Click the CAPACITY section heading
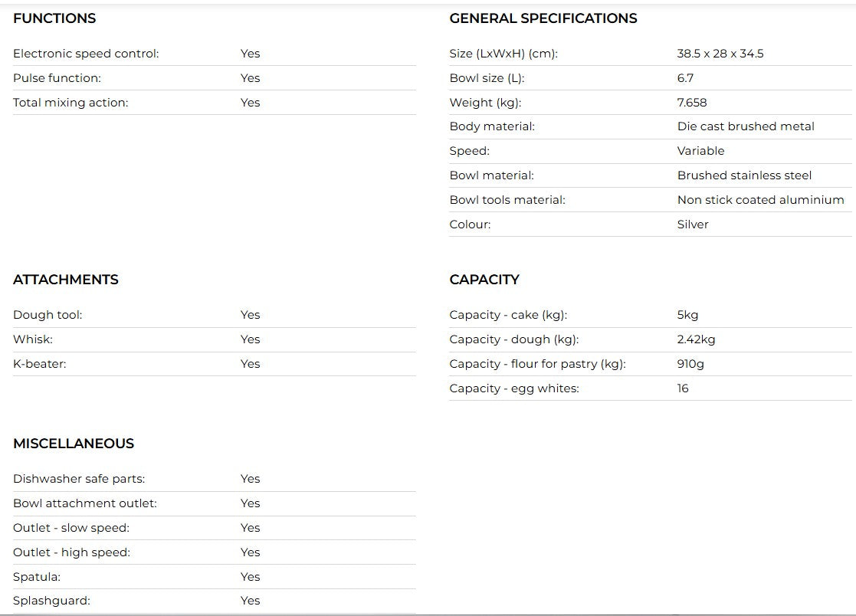Image resolution: width=856 pixels, height=616 pixels. tap(484, 280)
